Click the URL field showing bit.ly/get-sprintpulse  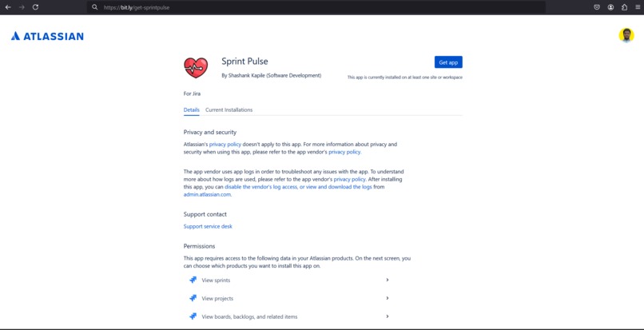316,7
